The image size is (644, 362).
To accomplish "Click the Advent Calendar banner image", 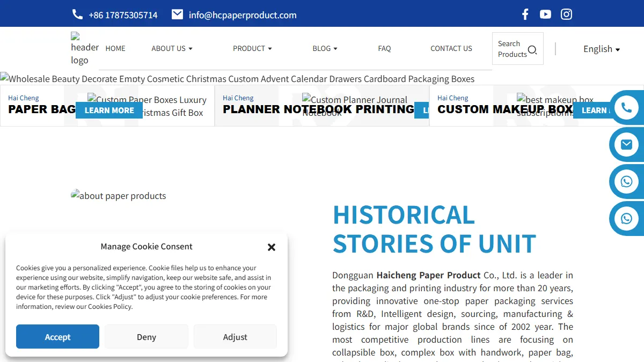I will 237,79.
